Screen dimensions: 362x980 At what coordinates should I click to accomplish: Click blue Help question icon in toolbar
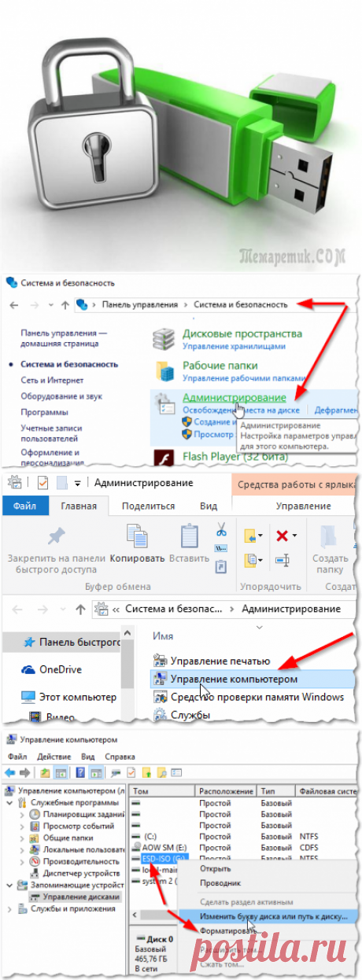[80, 772]
